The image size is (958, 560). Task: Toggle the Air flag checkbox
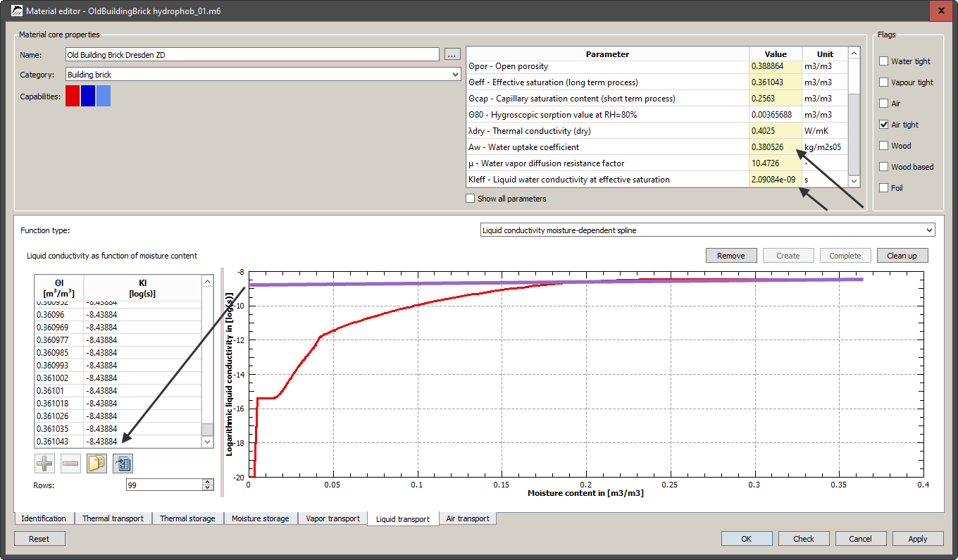click(x=884, y=104)
